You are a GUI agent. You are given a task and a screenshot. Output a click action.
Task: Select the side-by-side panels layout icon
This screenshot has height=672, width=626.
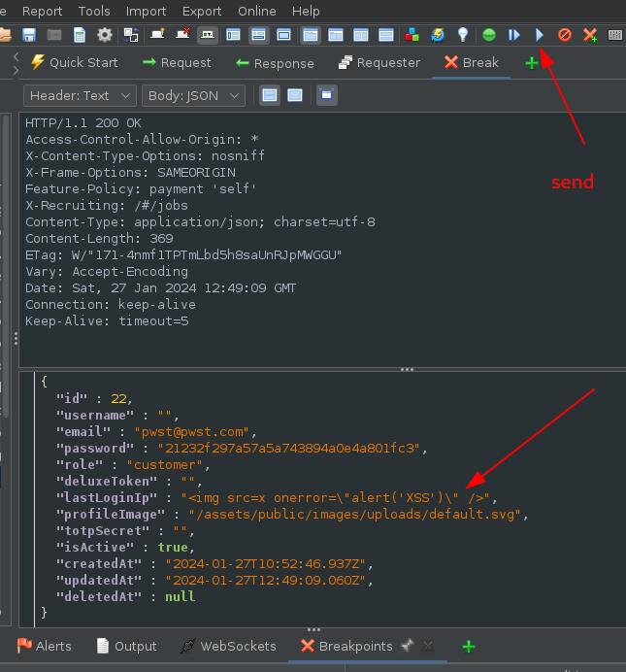pyautogui.click(x=361, y=35)
